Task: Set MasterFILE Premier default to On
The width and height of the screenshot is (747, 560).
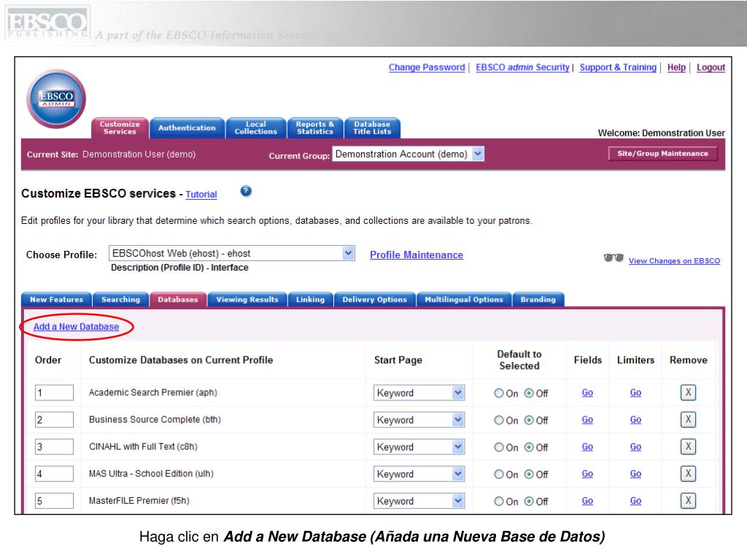Action: click(499, 502)
